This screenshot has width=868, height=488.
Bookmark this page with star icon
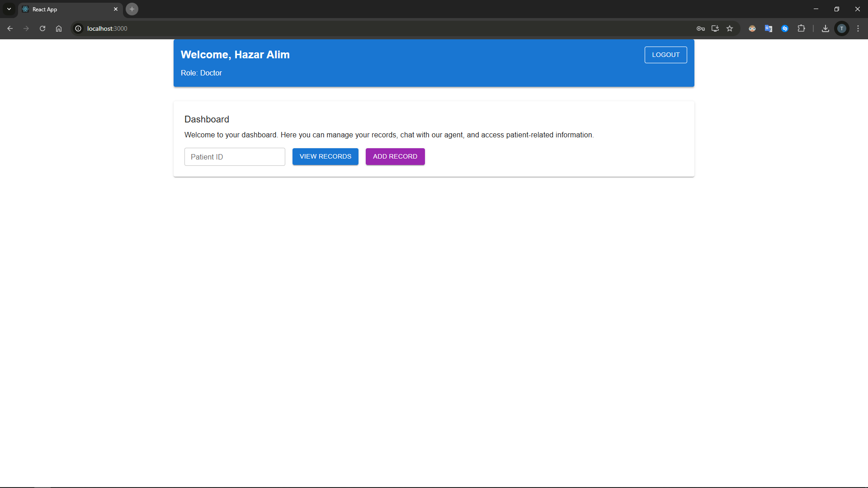(x=730, y=28)
